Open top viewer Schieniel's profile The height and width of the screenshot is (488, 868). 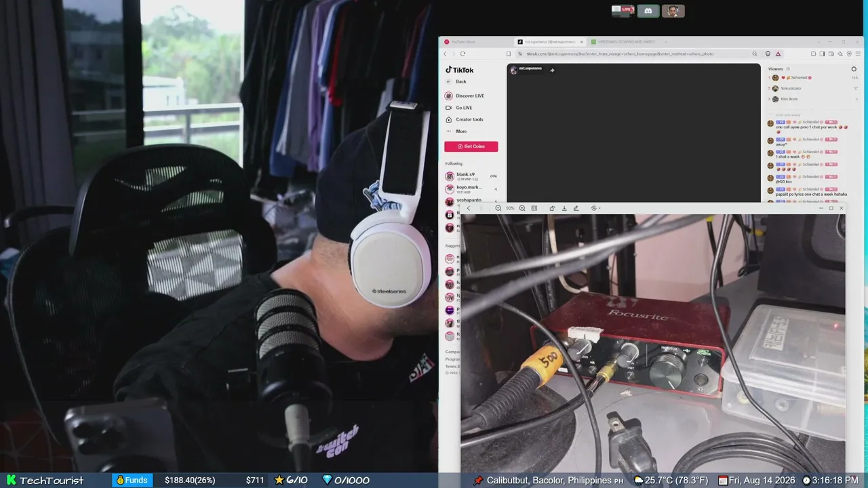click(814, 78)
